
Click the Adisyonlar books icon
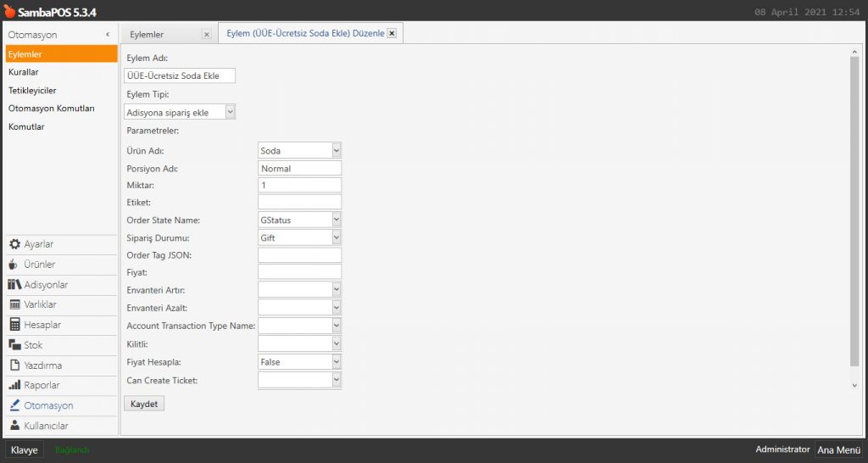click(14, 285)
